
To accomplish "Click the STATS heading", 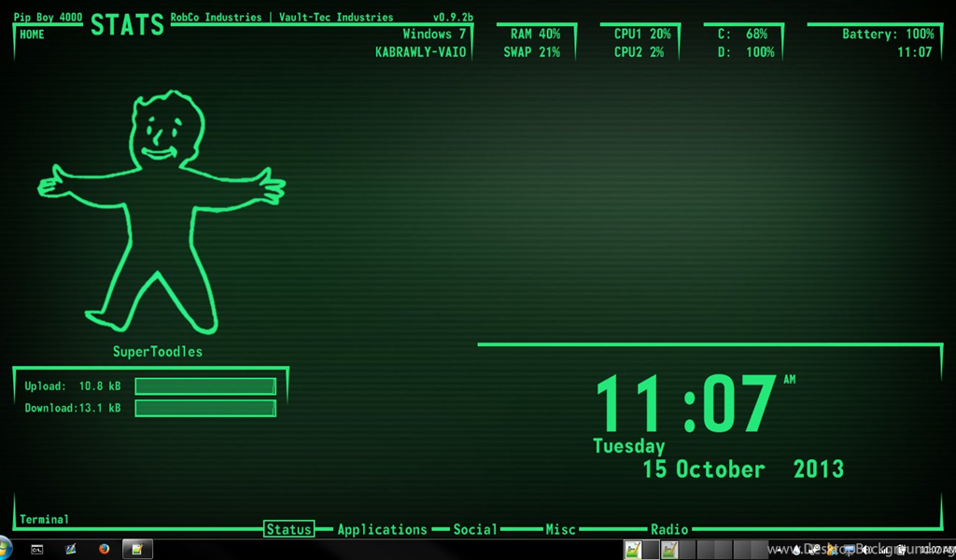I will [127, 25].
